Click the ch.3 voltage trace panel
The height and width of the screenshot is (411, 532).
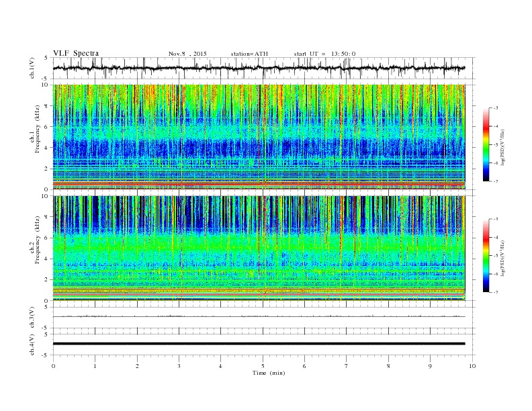coord(264,317)
